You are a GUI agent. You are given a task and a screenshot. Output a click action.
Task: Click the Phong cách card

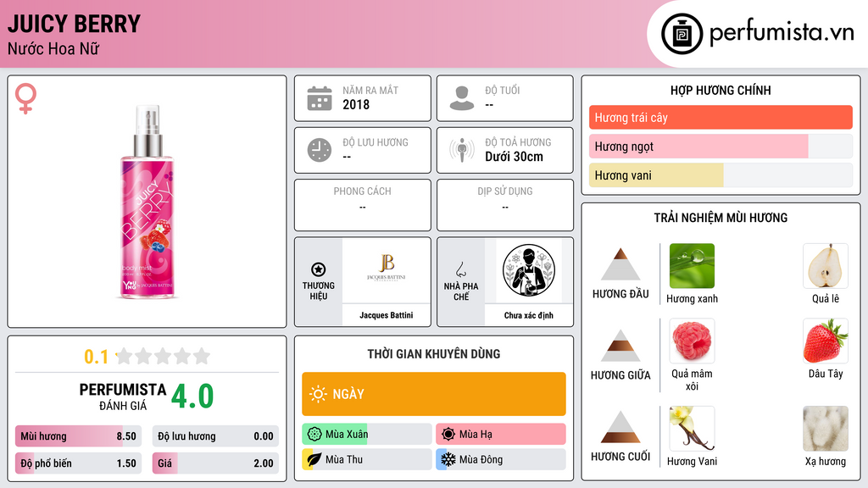(x=363, y=205)
